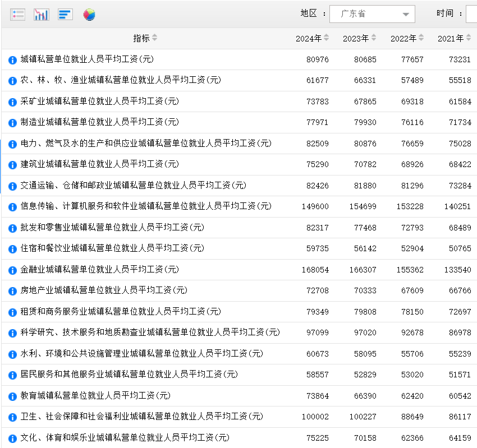The width and height of the screenshot is (477, 448).
Task: Click the 2022年 value 153228
Action: tap(410, 207)
